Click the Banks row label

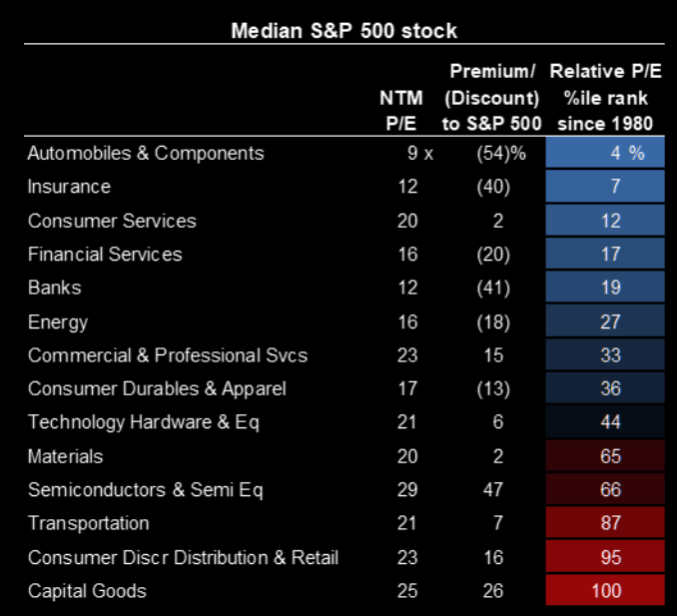pyautogui.click(x=55, y=288)
